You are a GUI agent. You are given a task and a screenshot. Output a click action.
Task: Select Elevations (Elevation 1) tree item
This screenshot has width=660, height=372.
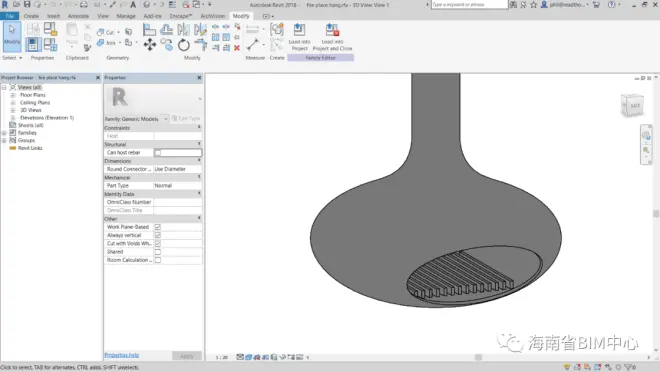(47, 118)
